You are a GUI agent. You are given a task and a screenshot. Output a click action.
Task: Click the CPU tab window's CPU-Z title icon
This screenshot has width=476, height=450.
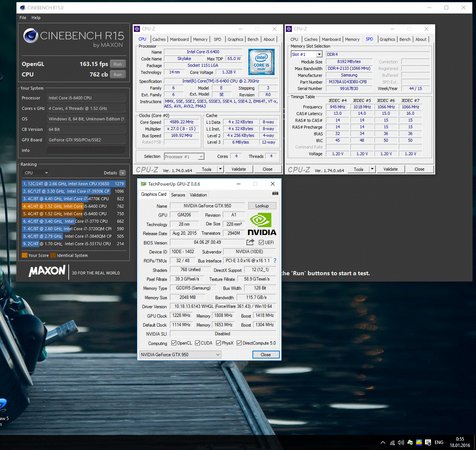[137, 29]
